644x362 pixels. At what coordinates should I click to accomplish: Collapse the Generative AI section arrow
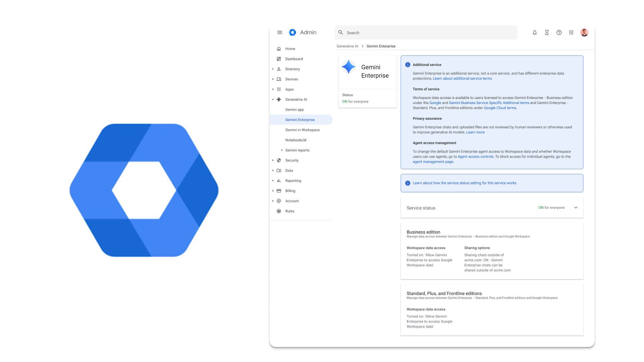[x=273, y=100]
